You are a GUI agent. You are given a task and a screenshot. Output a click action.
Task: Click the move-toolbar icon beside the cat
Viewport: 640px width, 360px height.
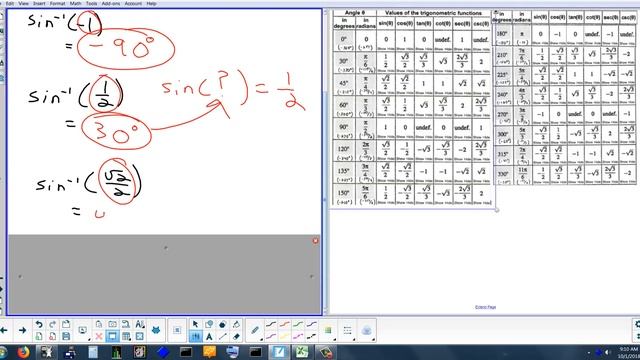177,330
